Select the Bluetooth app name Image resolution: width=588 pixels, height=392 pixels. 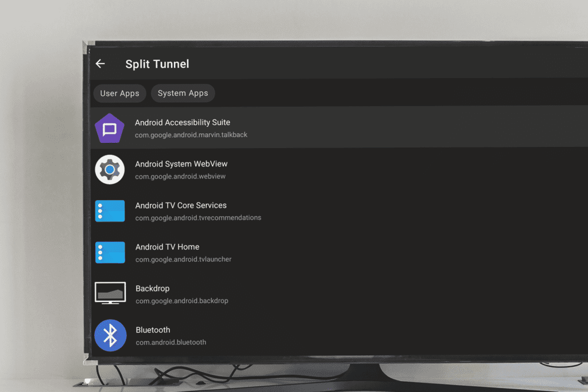coord(153,330)
